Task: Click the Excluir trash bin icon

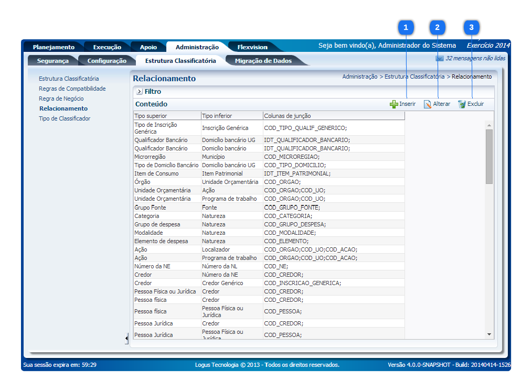Action: coord(462,104)
